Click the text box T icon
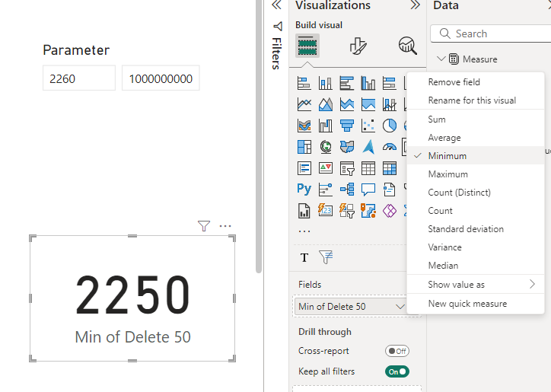The width and height of the screenshot is (551, 392). point(304,258)
